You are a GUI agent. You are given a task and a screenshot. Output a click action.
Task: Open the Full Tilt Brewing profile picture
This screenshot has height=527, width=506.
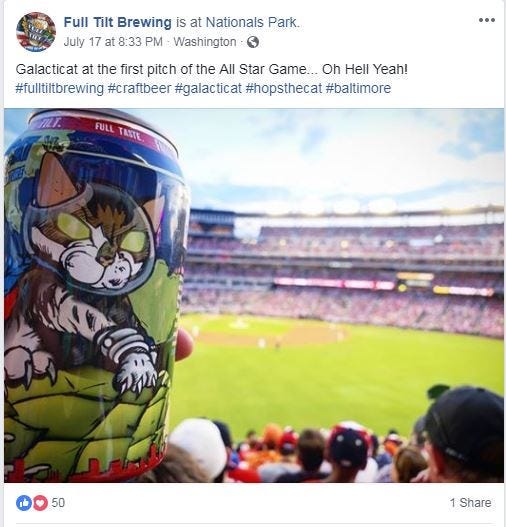click(36, 32)
